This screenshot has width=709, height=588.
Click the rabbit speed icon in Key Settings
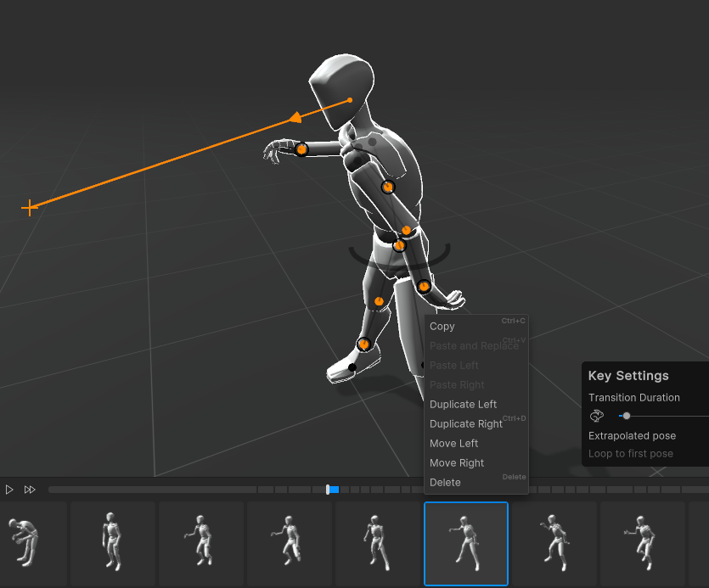coord(597,416)
